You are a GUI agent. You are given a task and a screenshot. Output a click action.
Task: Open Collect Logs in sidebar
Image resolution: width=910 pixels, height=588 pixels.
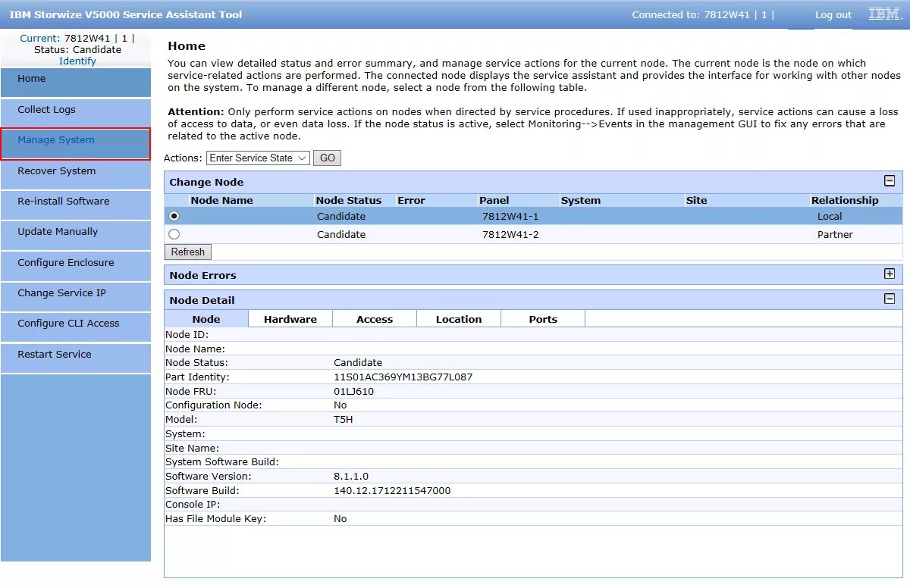click(x=76, y=114)
